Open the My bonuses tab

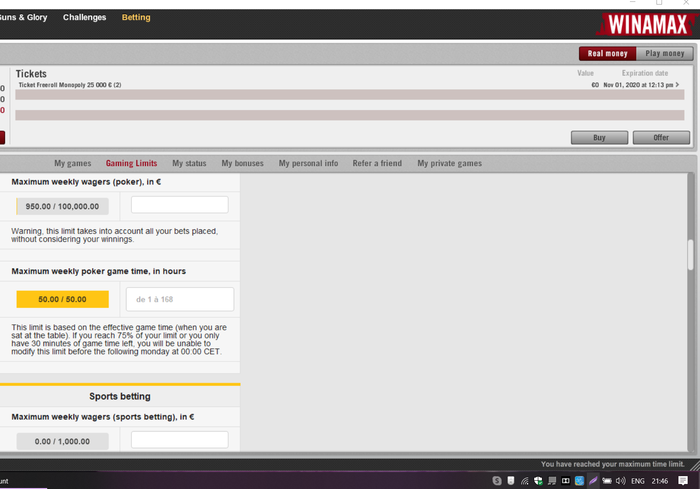click(242, 163)
